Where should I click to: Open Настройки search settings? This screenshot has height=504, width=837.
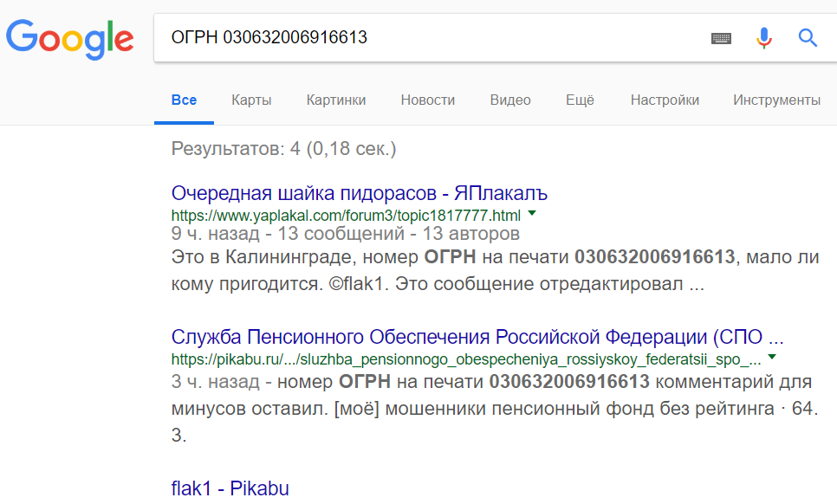tap(665, 100)
